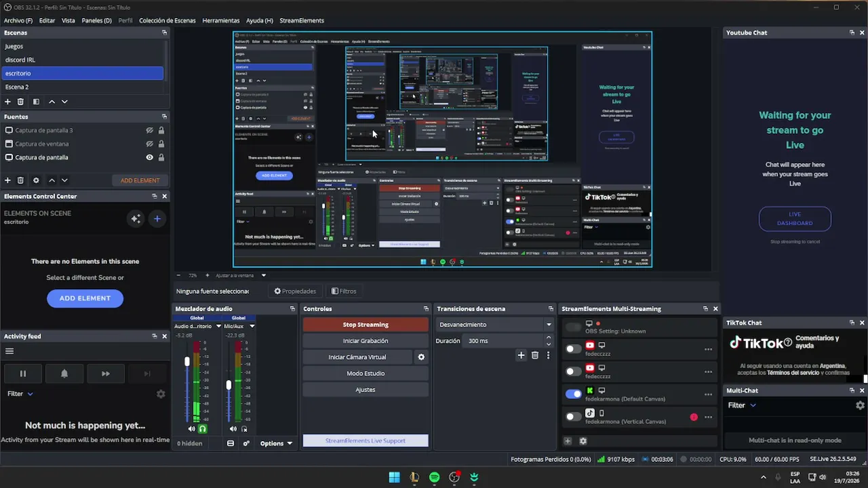Image resolution: width=868 pixels, height=488 pixels.
Task: Open source properties gear in Fuentes toolbar
Action: (36, 180)
